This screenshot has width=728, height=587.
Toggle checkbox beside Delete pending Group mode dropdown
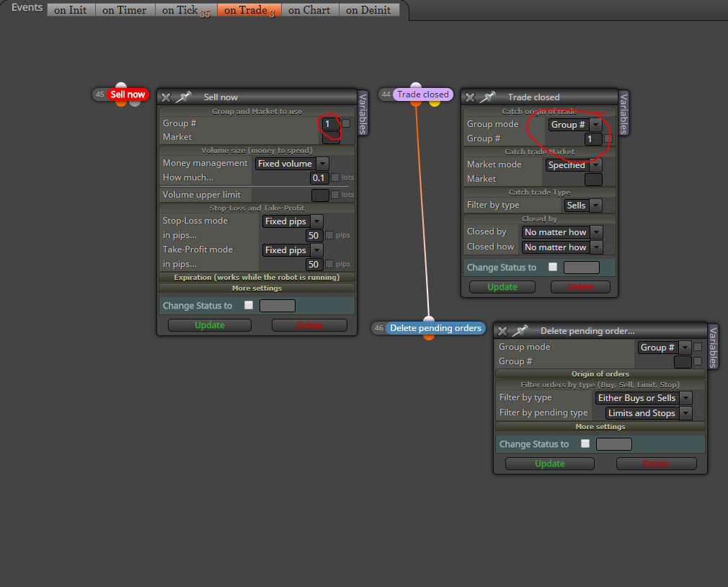(x=697, y=347)
